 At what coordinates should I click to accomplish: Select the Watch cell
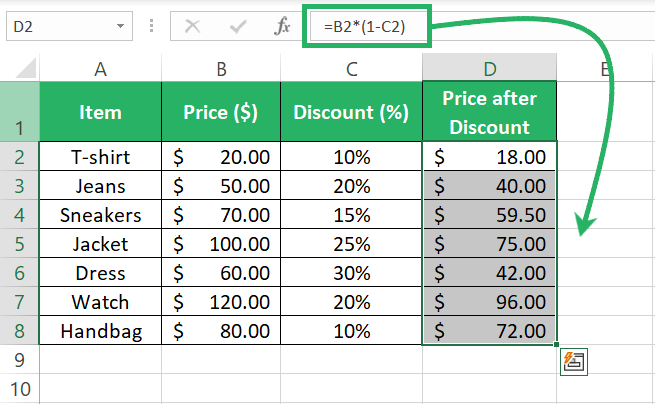[100, 301]
